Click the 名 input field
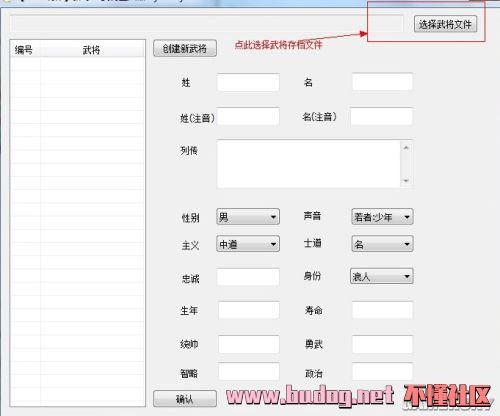Viewport: 500px width, 416px height. click(x=382, y=82)
